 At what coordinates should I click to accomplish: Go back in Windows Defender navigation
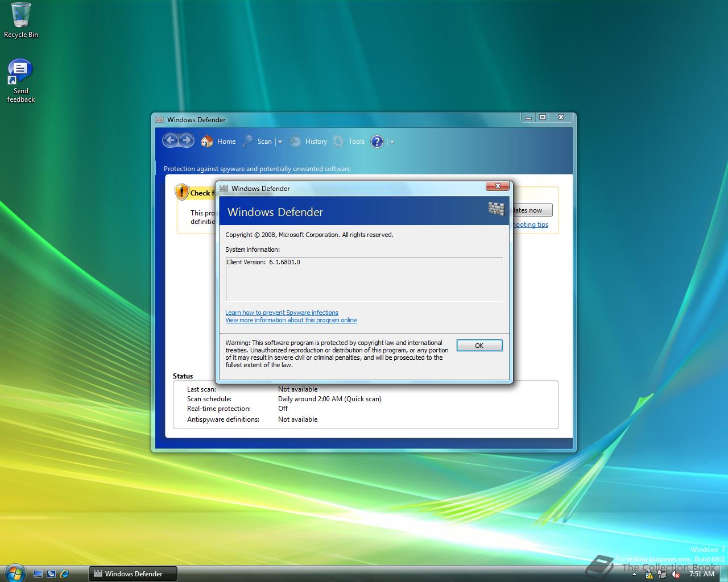pyautogui.click(x=170, y=140)
